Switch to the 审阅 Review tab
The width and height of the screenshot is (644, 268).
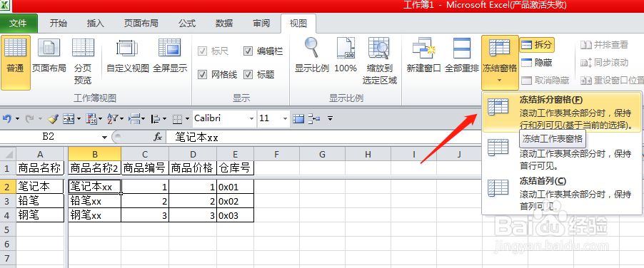tap(261, 24)
